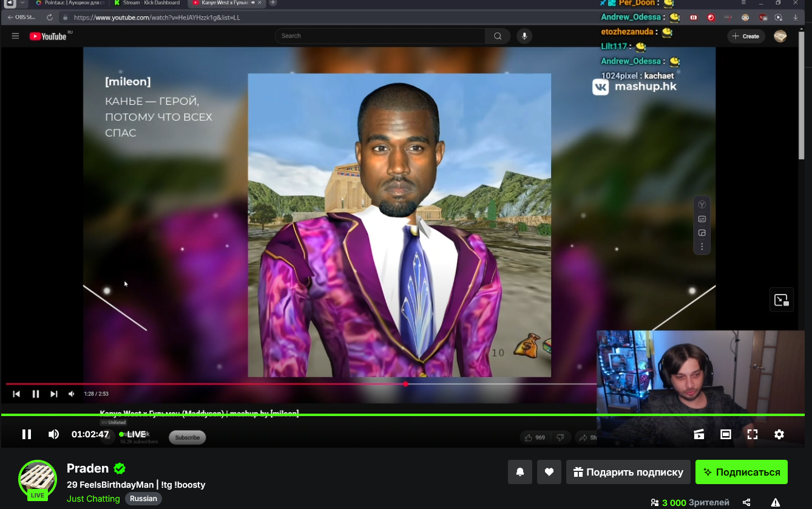This screenshot has width=812, height=509.
Task: Pause the YouTube video
Action: click(x=36, y=394)
